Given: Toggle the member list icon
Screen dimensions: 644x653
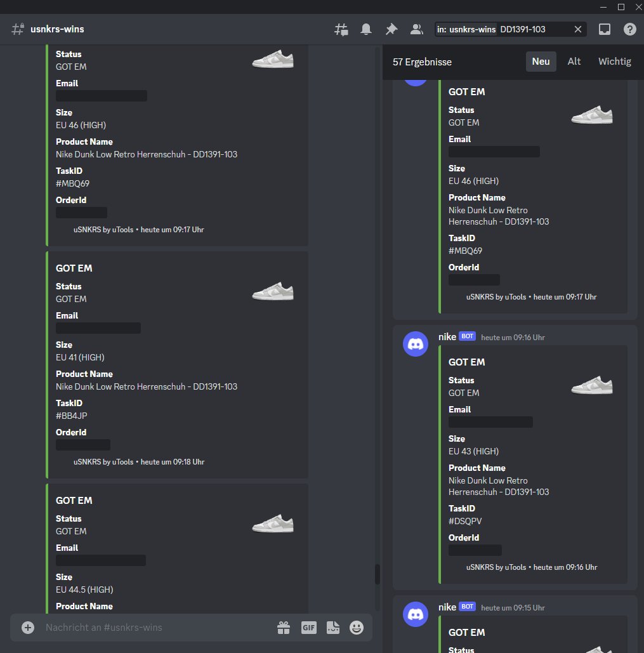Looking at the screenshot, I should [416, 29].
